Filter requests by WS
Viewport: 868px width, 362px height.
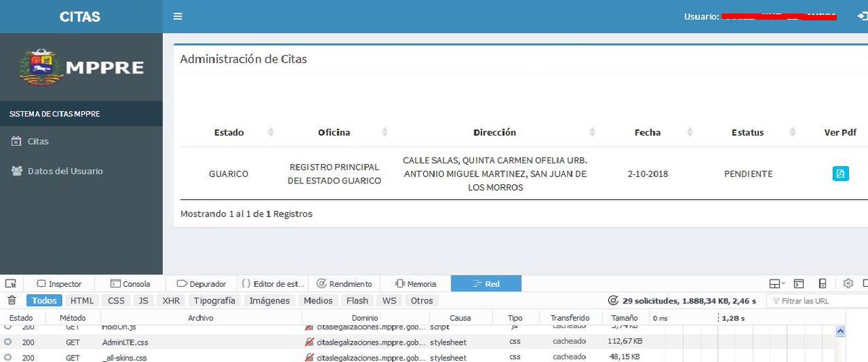click(390, 301)
